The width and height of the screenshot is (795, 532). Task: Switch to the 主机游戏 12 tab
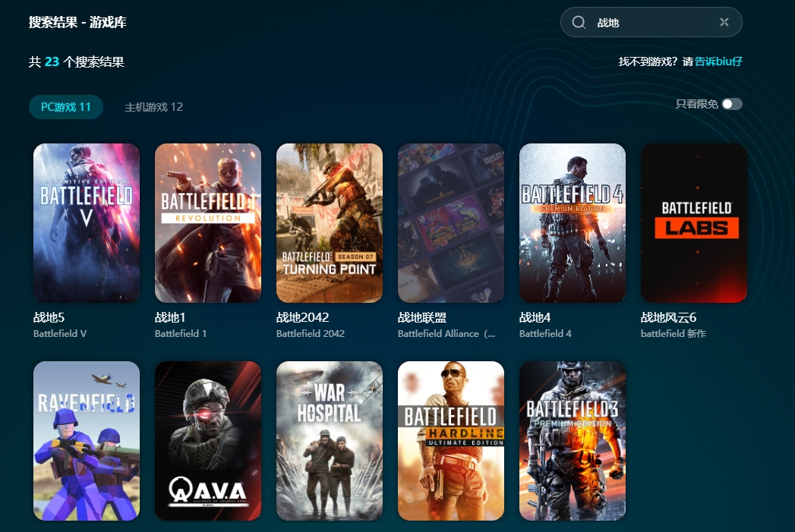point(153,107)
